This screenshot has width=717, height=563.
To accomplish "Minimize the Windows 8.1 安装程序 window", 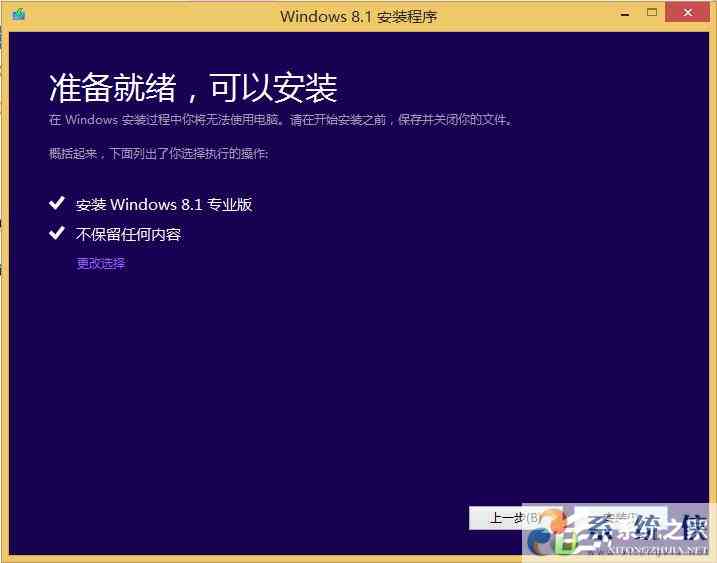I will click(625, 14).
